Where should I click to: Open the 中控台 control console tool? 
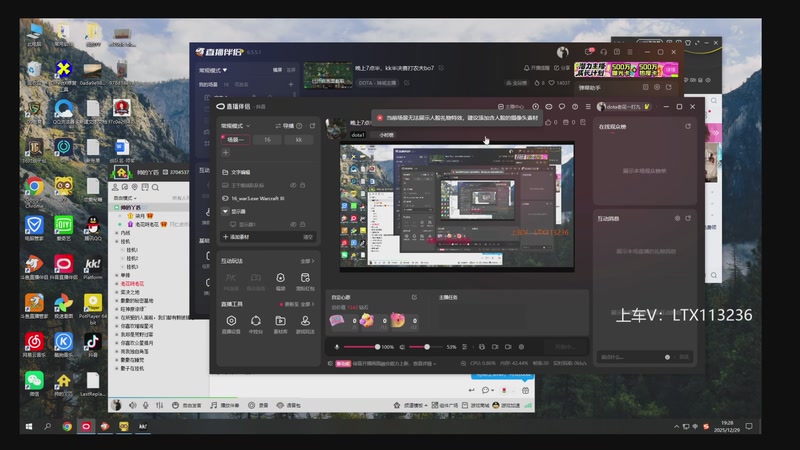point(256,324)
